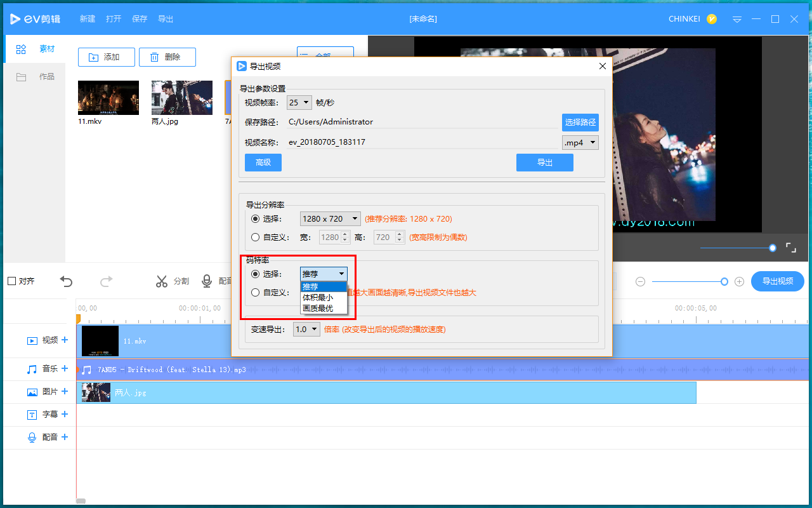
Task: Select the custom resolution 自定义 radio button
Action: click(x=255, y=237)
